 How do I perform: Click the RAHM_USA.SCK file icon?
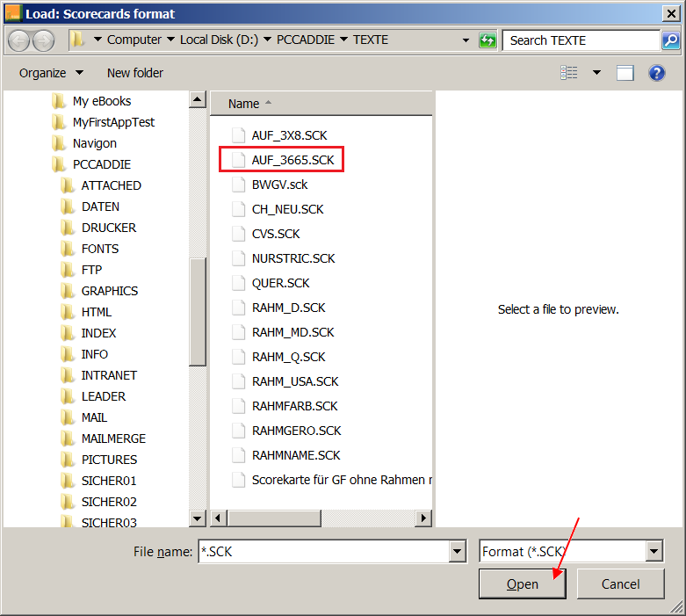(x=238, y=381)
